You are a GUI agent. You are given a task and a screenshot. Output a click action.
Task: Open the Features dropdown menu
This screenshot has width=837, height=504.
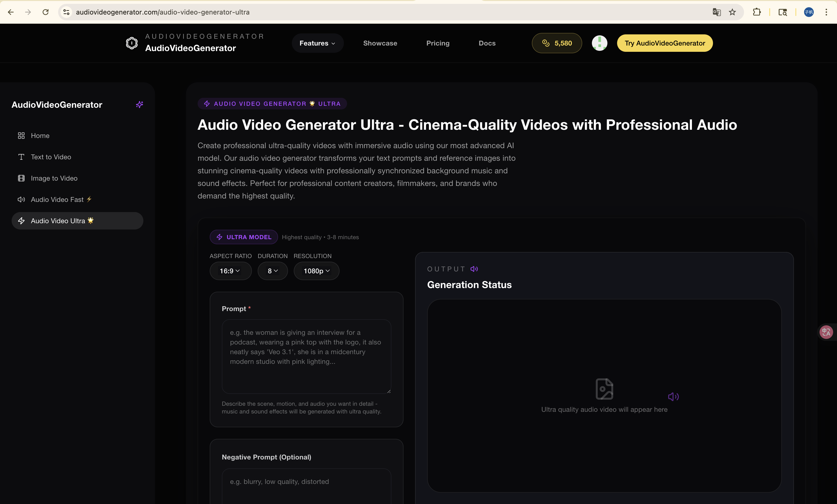(317, 43)
